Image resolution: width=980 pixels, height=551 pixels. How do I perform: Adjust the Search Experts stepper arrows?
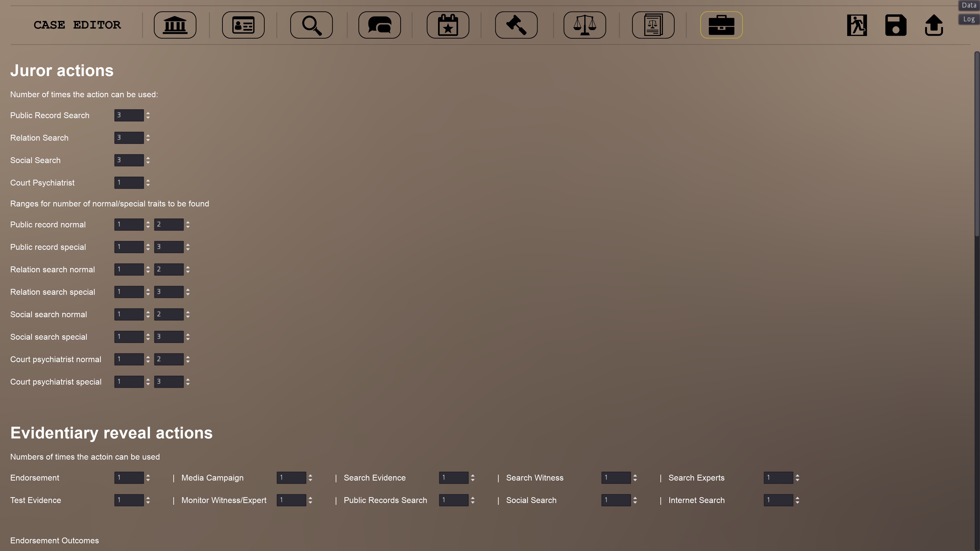(798, 477)
